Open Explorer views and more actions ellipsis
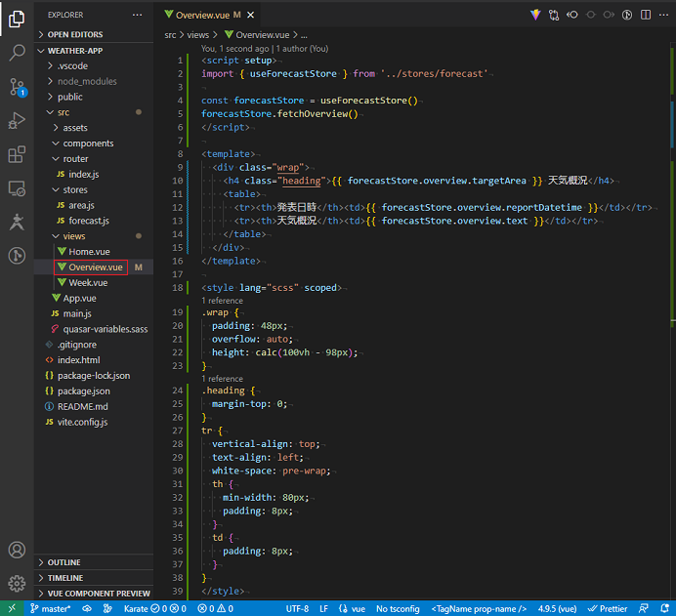Viewport: 676px width, 616px height. (x=137, y=15)
